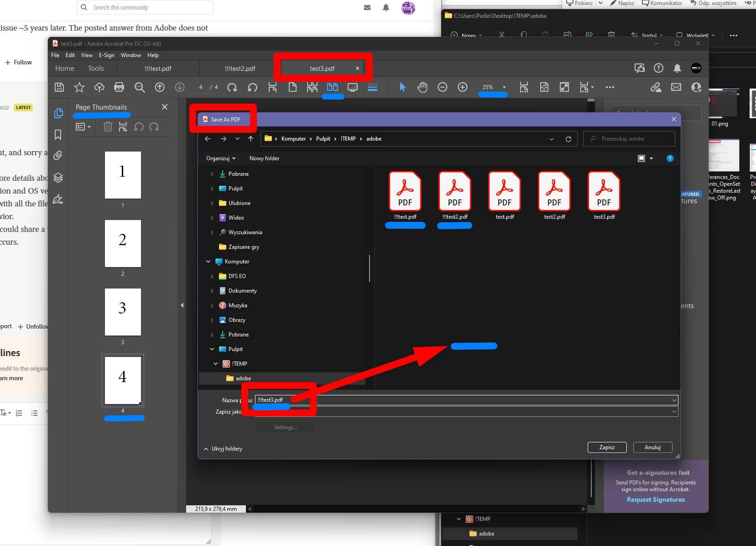
Task: Open Attachments paperclip panel in sidebar
Action: (58, 156)
